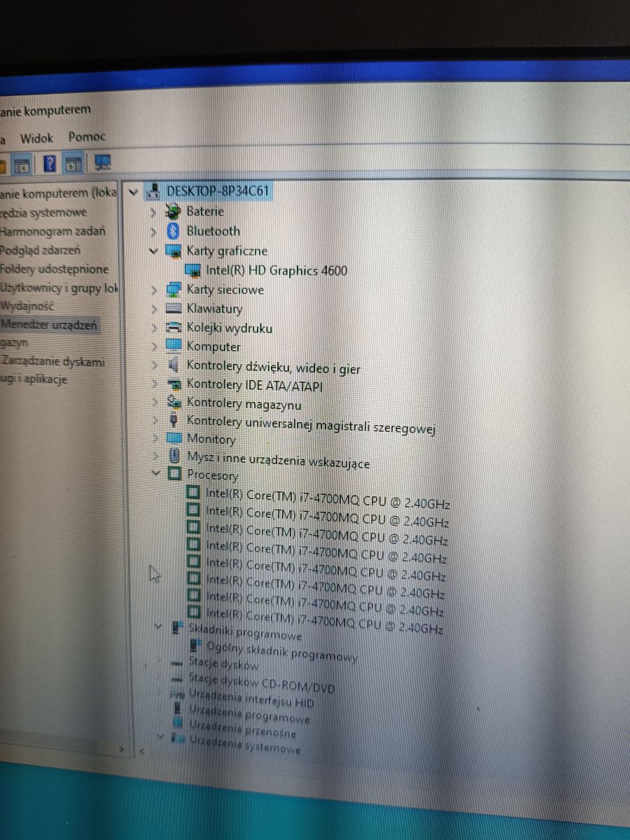Viewport: 630px width, 840px height.
Task: Click the Intel HD Graphics 4600 device icon
Action: point(192,270)
